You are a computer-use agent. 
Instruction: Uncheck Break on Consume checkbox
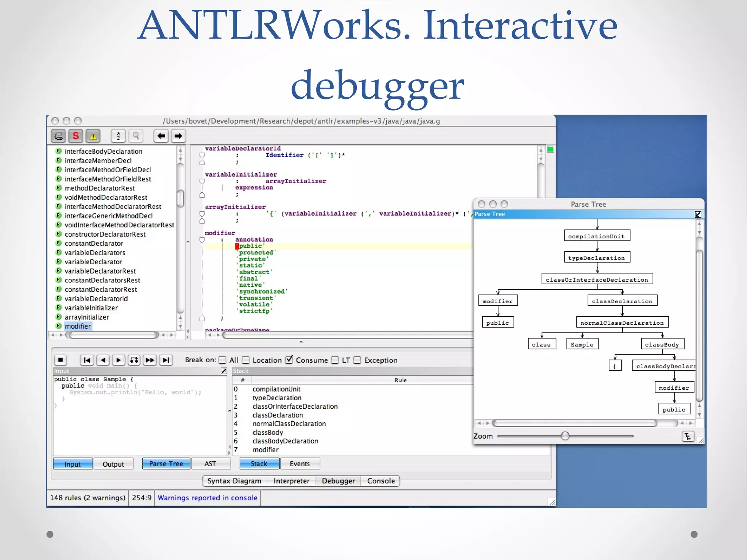[x=289, y=360]
